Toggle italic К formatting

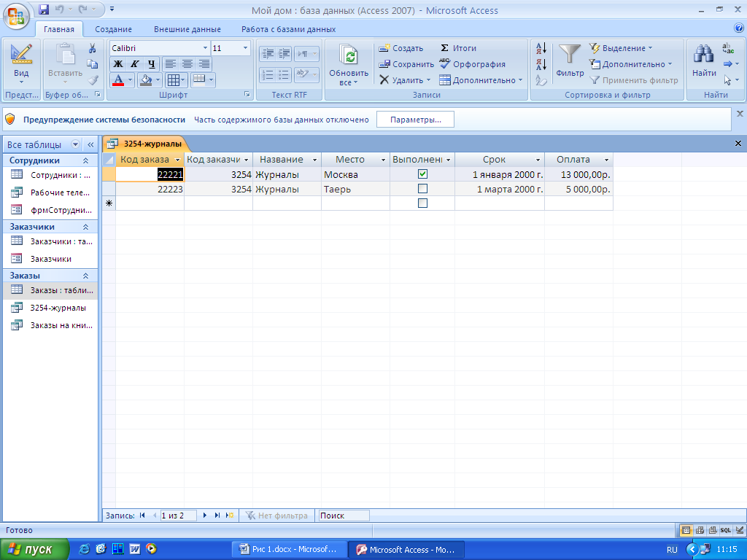click(135, 64)
